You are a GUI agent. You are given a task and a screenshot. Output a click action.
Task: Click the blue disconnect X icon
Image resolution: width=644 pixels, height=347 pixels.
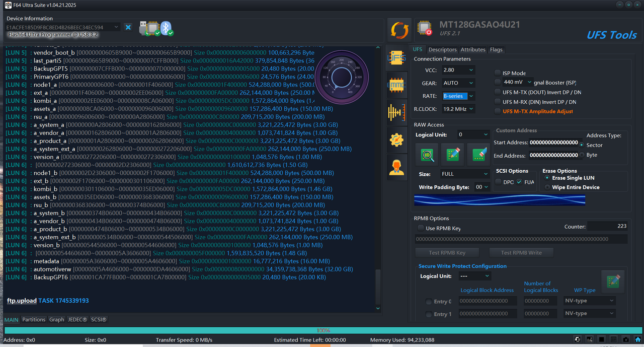coord(128,27)
